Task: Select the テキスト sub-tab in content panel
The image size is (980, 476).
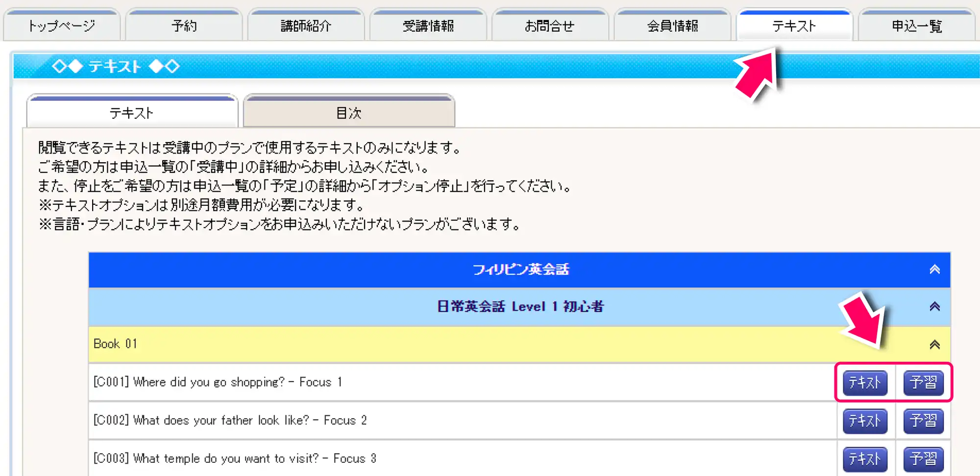Action: (132, 113)
